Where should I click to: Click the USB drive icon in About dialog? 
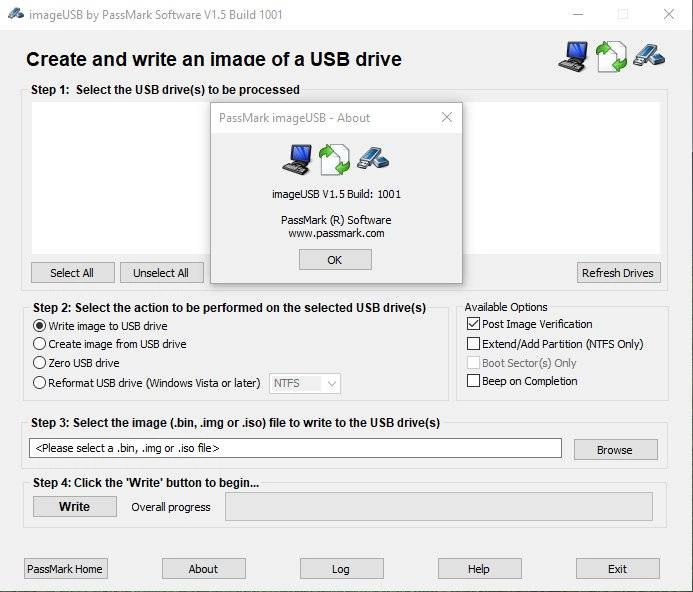(373, 158)
